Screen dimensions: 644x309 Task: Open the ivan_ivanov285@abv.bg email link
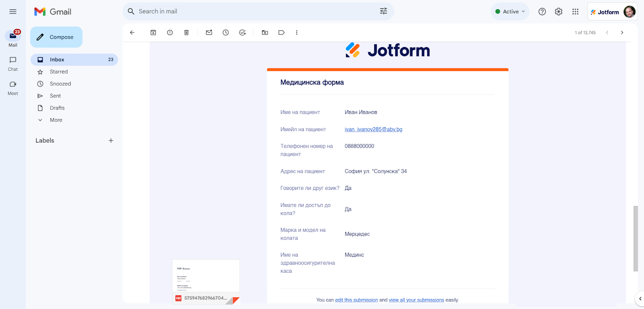[374, 129]
